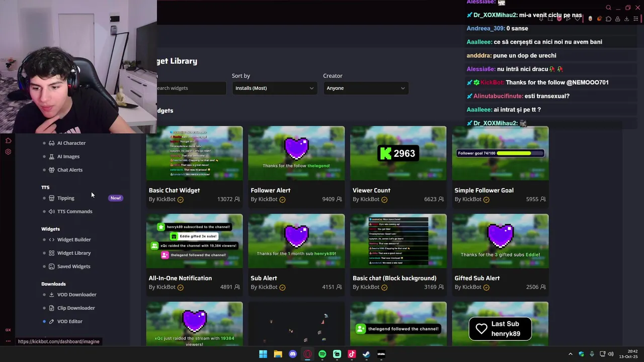Open Steam from taskbar
The height and width of the screenshot is (362, 644).
point(366,354)
